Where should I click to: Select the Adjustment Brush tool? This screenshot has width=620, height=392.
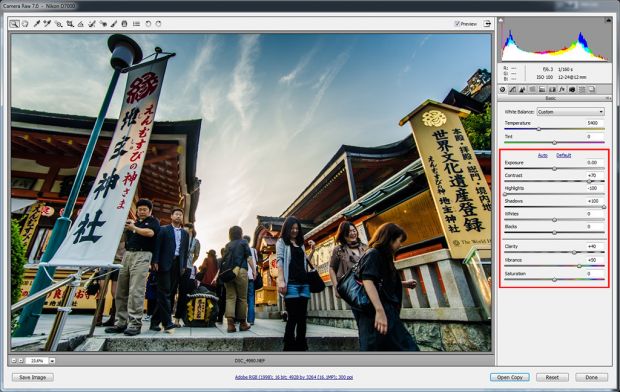[x=114, y=24]
